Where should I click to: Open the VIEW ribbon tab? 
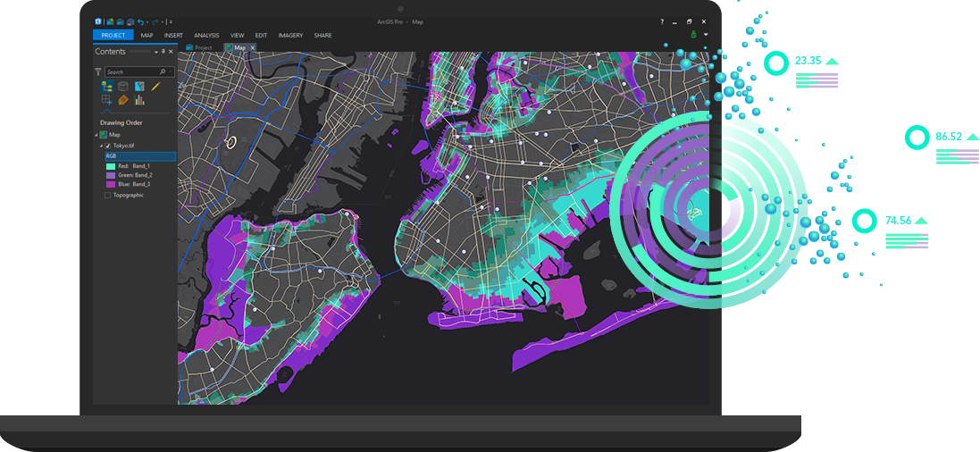[x=238, y=36]
